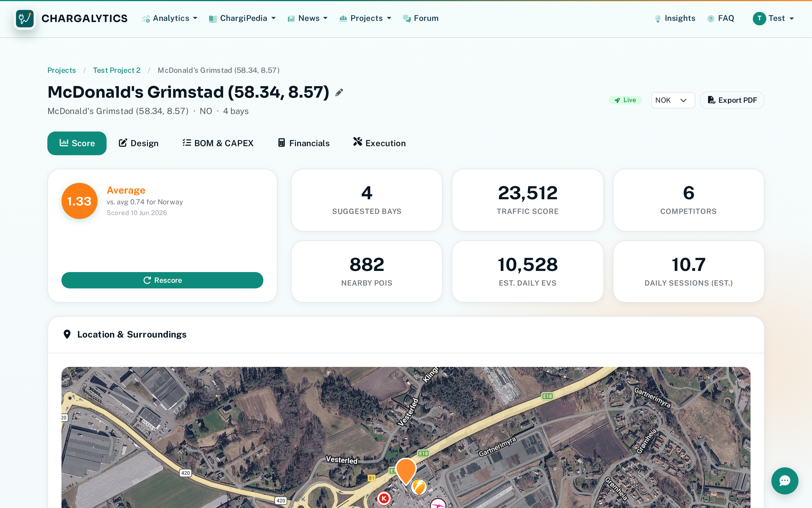Click the Forum speech bubbles icon
Screen dimensions: 812x508
(x=407, y=19)
